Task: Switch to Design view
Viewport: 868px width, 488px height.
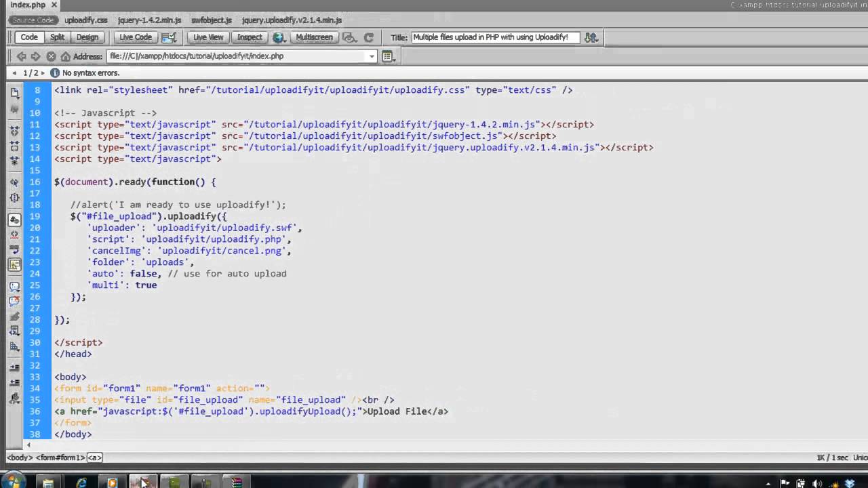Action: 87,37
